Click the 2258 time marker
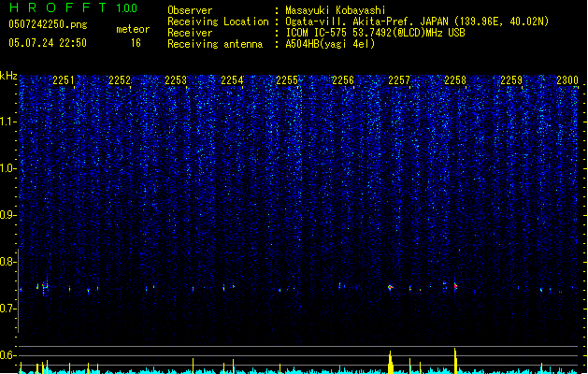The height and width of the screenshot is (374, 588). tap(455, 80)
